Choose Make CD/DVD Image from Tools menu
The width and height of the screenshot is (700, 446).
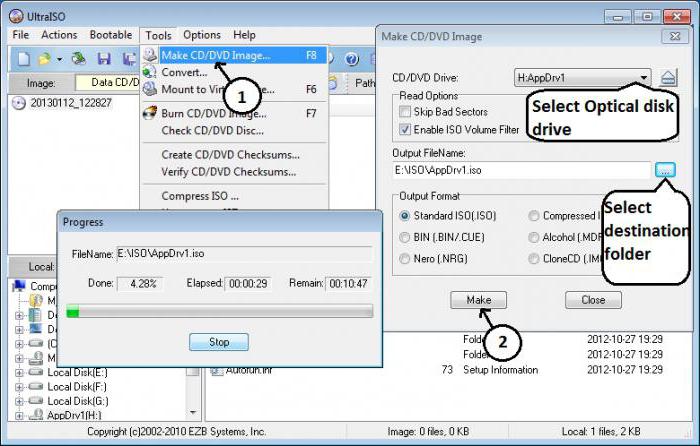(234, 55)
